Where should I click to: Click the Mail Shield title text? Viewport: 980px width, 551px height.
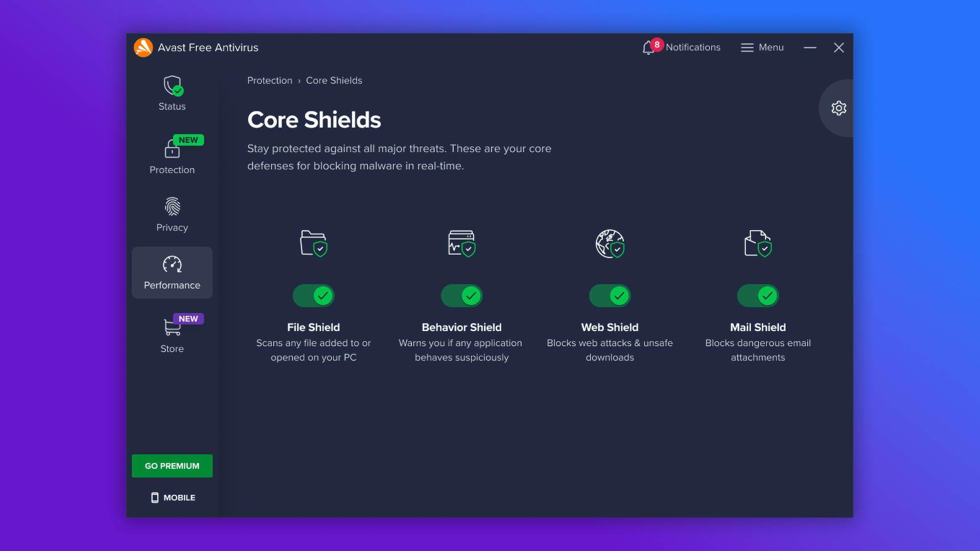pyautogui.click(x=758, y=328)
